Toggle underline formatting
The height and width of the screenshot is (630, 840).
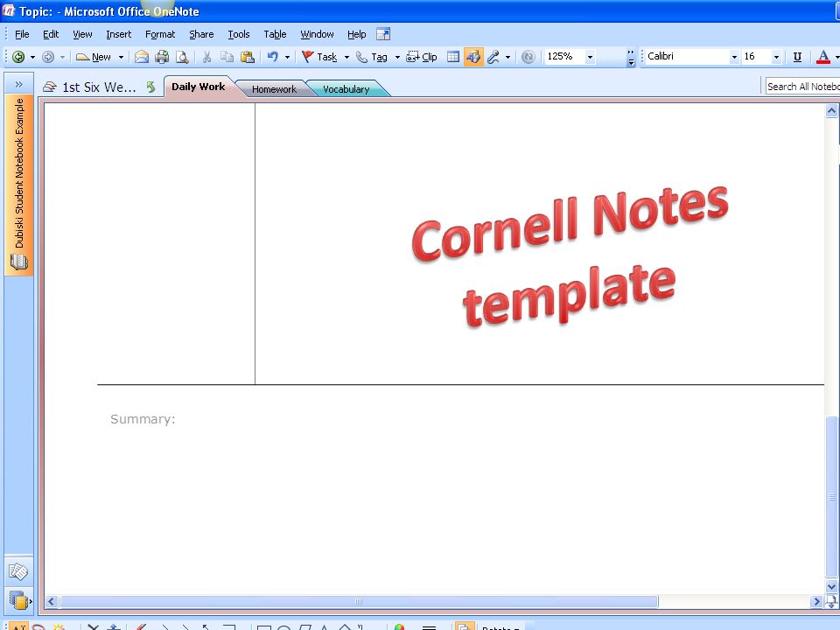point(797,57)
